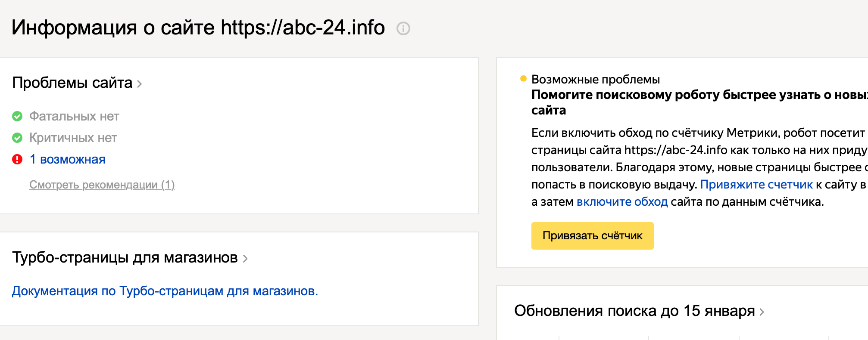Click the yellow dot beside Возможные проблемы
Image resolution: width=868 pixels, height=340 pixels.
pos(523,78)
